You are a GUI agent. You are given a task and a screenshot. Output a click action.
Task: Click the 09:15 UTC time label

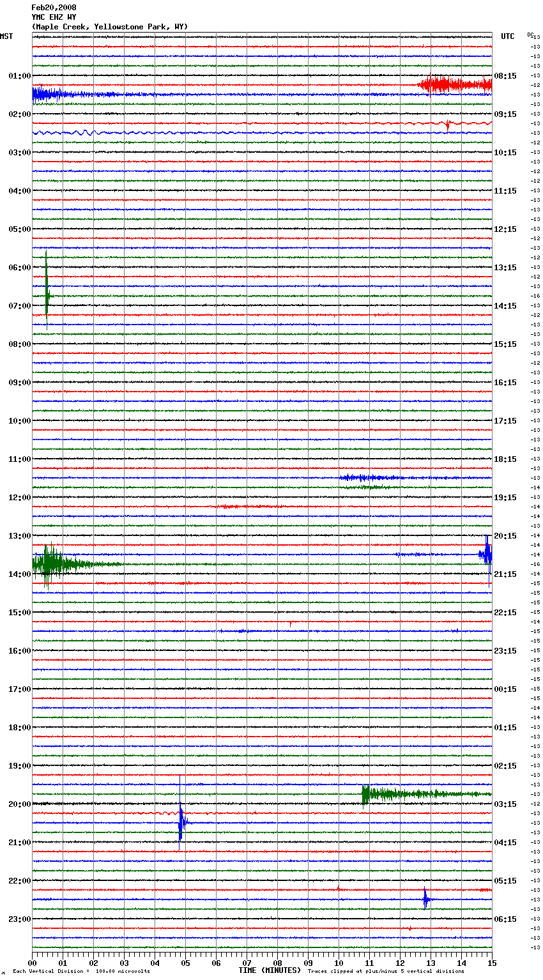coord(505,114)
